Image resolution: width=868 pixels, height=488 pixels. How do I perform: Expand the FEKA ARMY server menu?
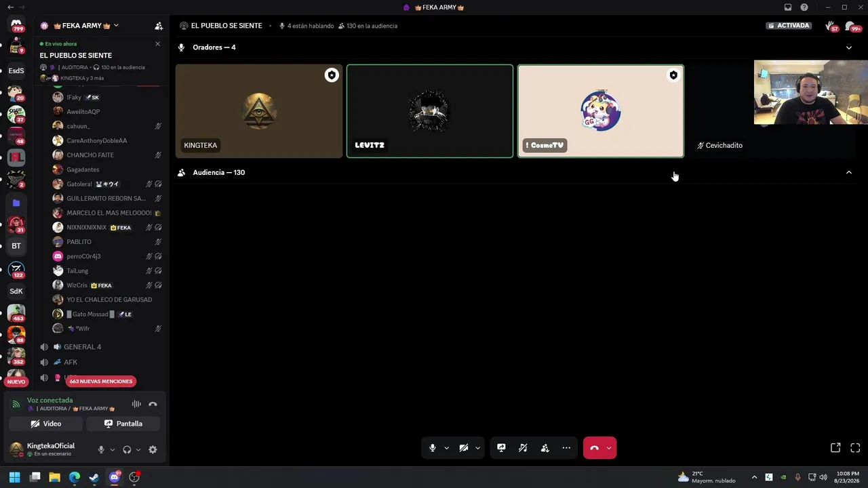116,26
